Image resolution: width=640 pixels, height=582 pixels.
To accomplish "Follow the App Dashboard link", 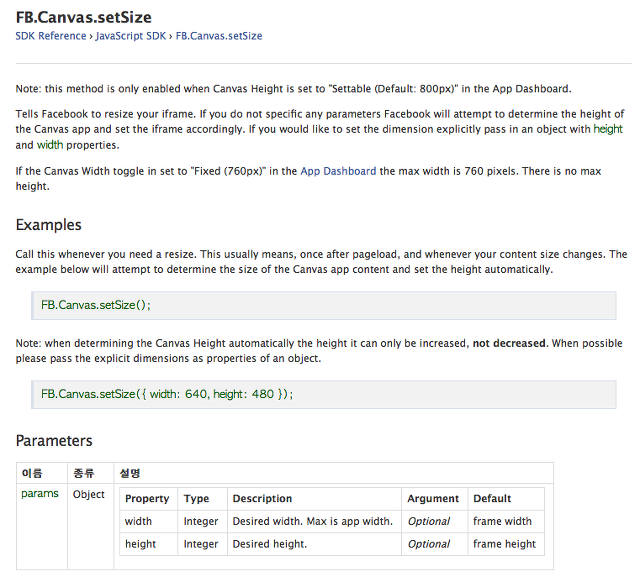I will tap(338, 171).
